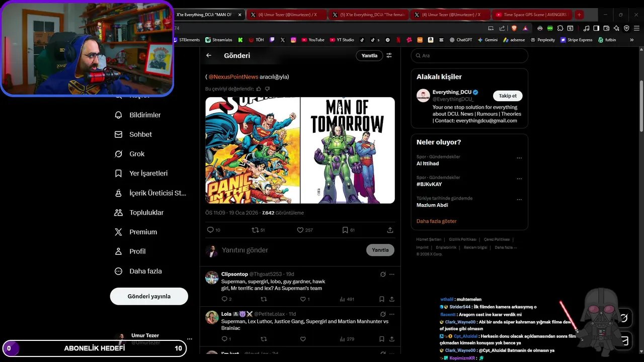Image resolution: width=644 pixels, height=362 pixels.
Task: Repost the Clipsontop reply
Action: [264, 299]
